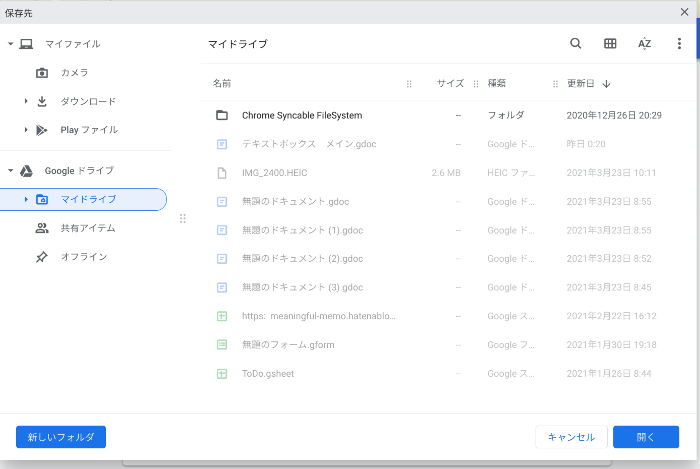Select マイファイル in the sidebar
This screenshot has height=469, width=700.
pyautogui.click(x=73, y=44)
